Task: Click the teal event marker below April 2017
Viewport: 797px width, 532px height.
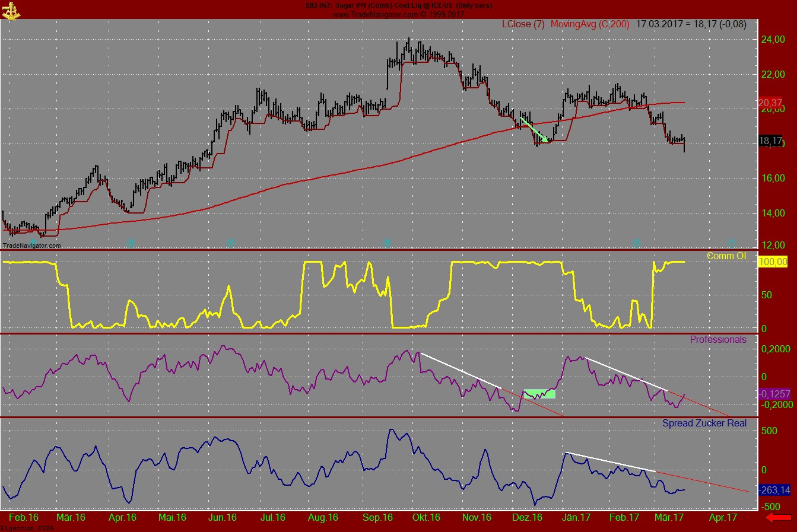Action: point(732,243)
